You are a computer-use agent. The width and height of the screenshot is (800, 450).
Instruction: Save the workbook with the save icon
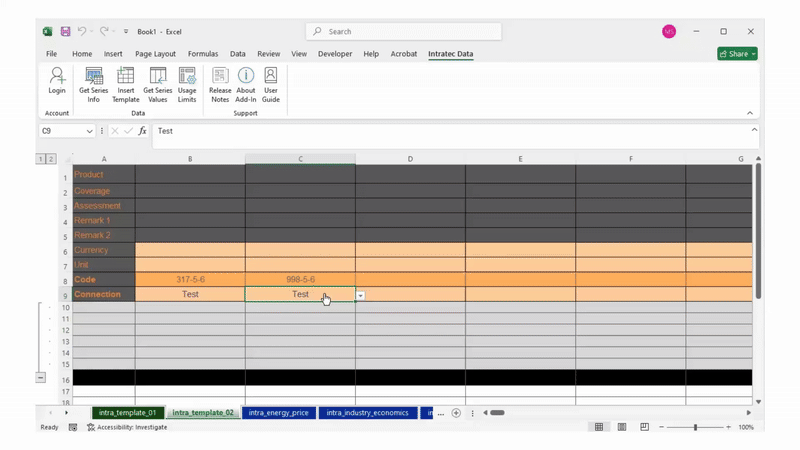(65, 32)
